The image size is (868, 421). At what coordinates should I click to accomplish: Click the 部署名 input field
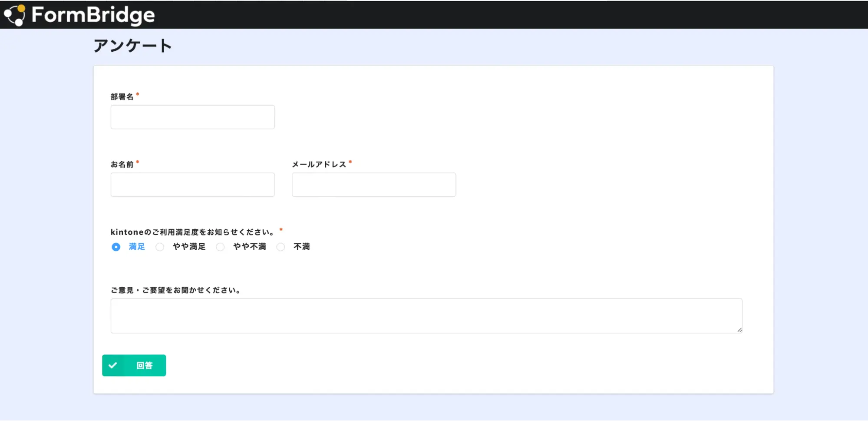tap(192, 117)
